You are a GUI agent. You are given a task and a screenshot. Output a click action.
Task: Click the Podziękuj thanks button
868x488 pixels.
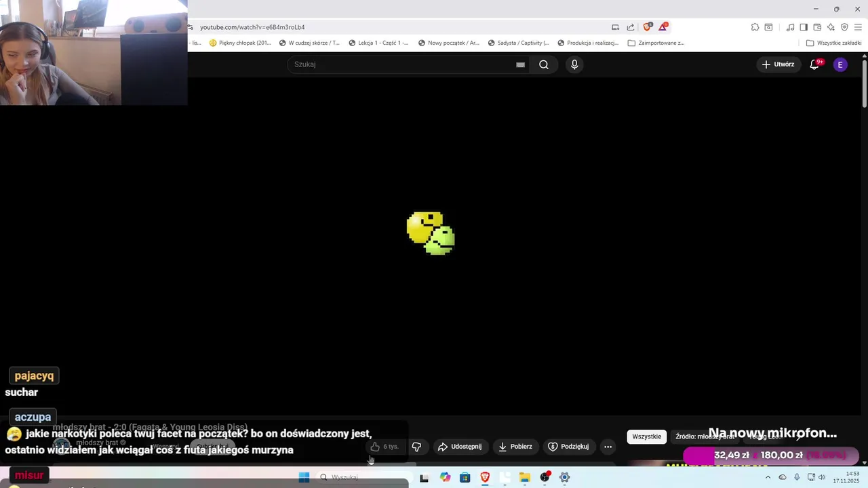[568, 447]
